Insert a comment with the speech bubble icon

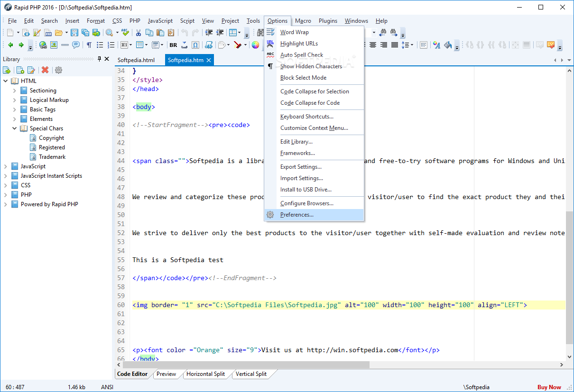[76, 45]
